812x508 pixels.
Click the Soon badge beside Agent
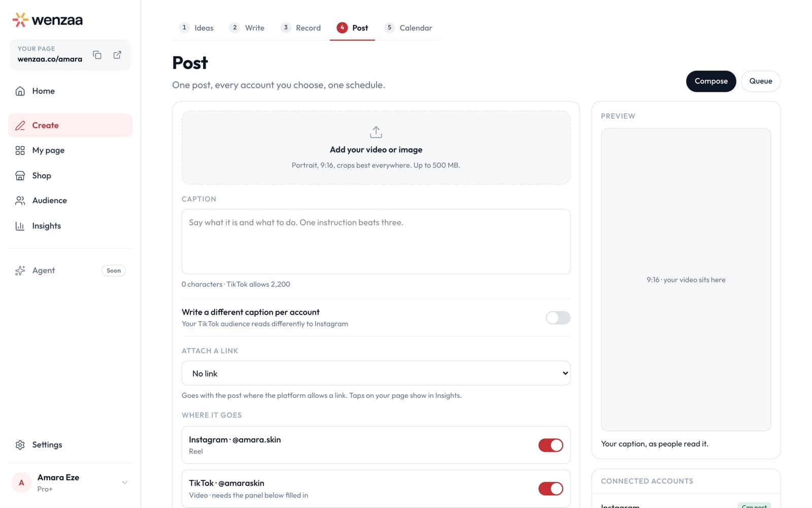114,271
